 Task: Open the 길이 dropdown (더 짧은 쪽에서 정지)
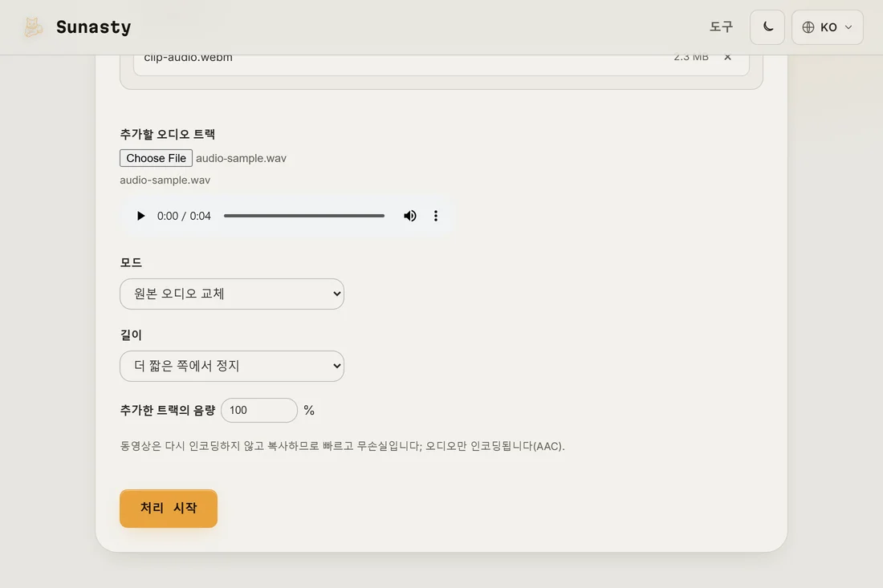point(232,367)
